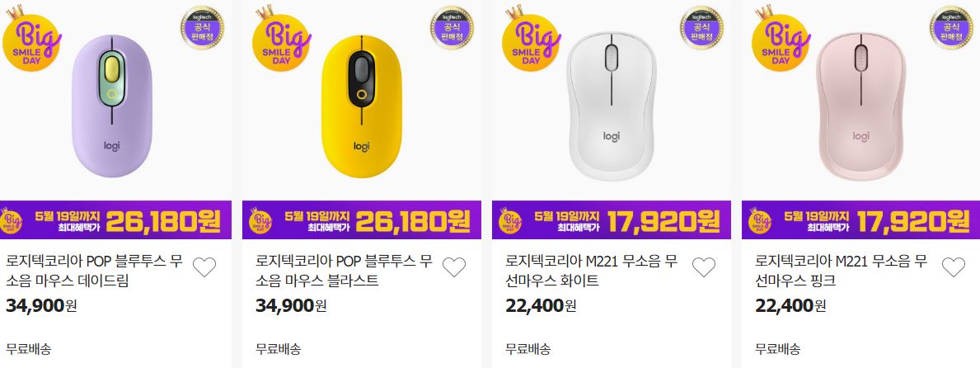Click 17,920원 promo banner under pink mouse

(x=860, y=219)
